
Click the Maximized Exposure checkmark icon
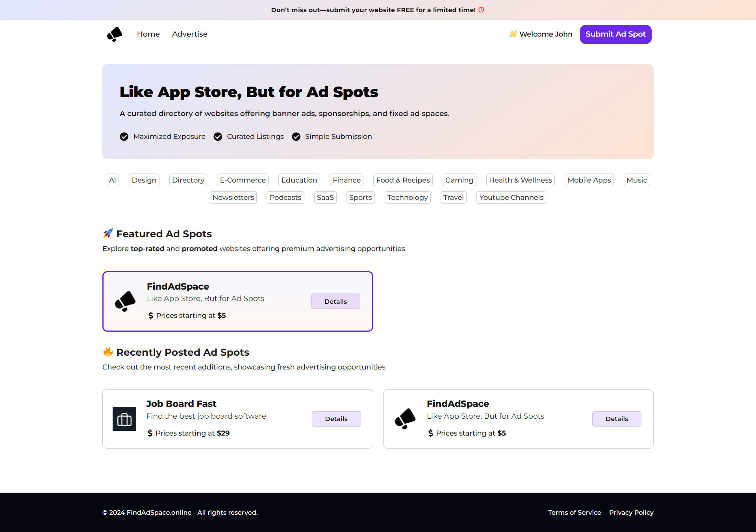pos(124,137)
